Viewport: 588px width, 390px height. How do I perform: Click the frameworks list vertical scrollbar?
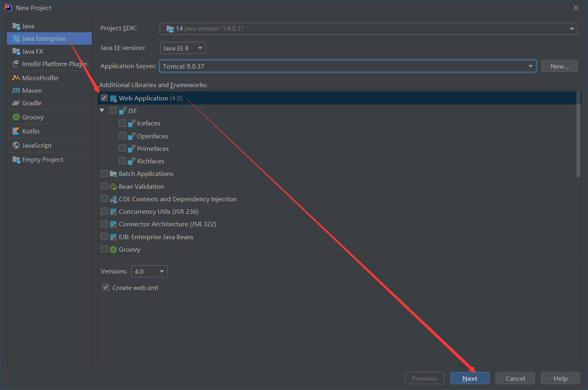[x=578, y=134]
